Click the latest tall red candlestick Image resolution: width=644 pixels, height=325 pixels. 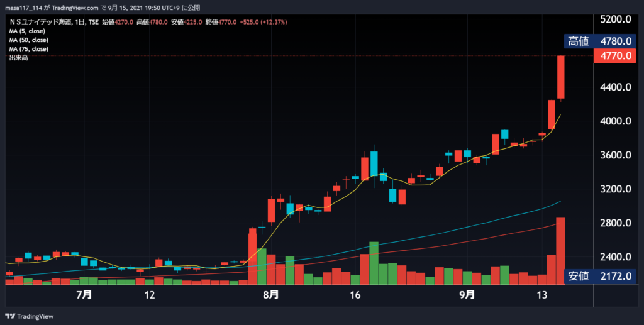(x=560, y=77)
